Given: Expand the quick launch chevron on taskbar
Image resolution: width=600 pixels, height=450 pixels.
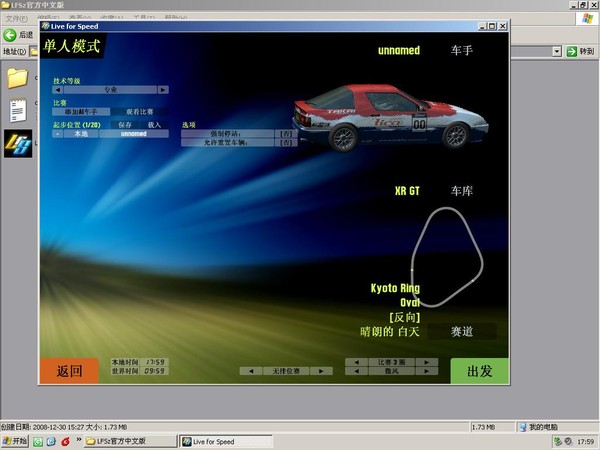Looking at the screenshot, I should pyautogui.click(x=78, y=439).
